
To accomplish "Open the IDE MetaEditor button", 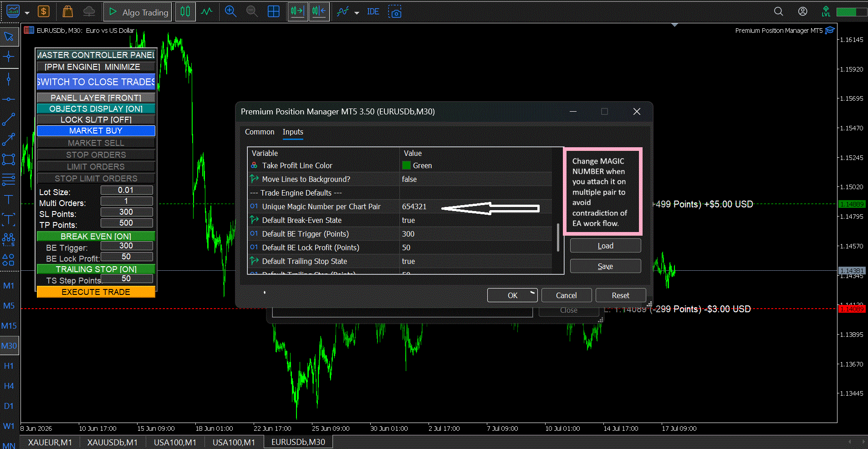I will pos(373,11).
